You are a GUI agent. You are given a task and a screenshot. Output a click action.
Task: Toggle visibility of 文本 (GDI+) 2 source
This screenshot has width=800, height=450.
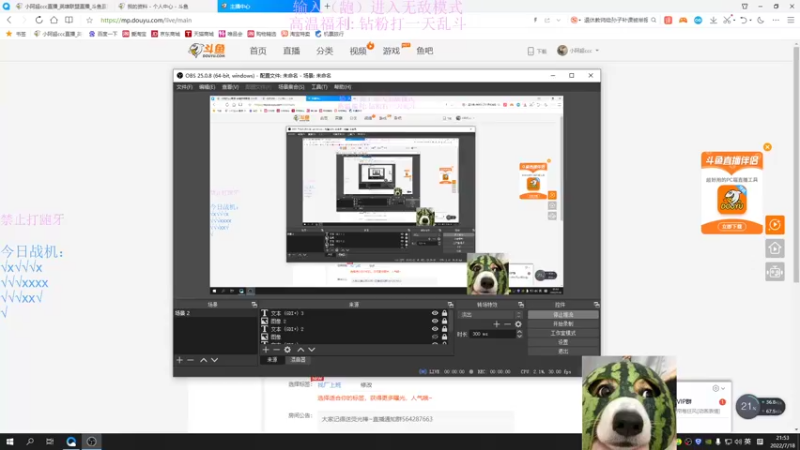click(435, 329)
